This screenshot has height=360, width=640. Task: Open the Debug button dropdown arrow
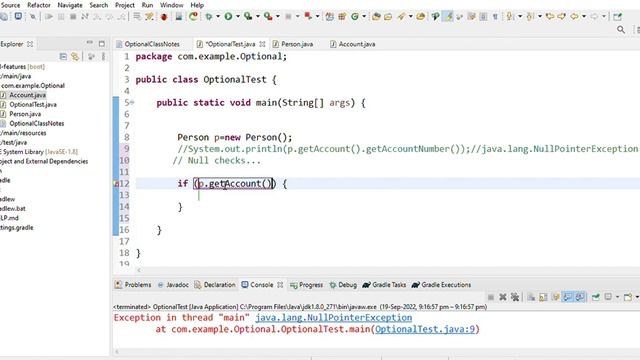pyautogui.click(x=218, y=16)
